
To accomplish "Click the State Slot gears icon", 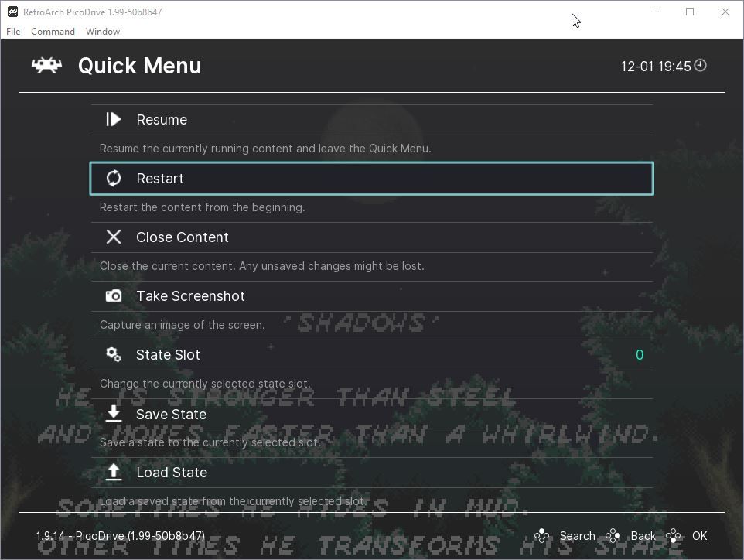I will pyautogui.click(x=114, y=354).
